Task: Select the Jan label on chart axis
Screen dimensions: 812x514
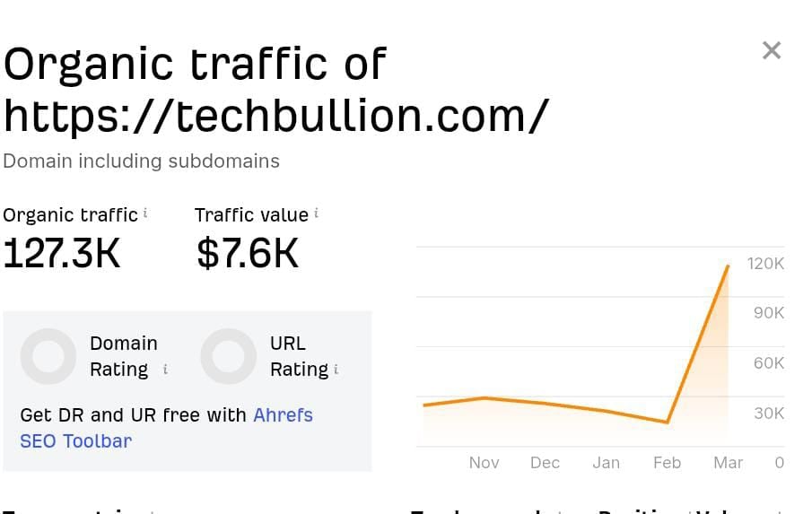Action: (606, 463)
